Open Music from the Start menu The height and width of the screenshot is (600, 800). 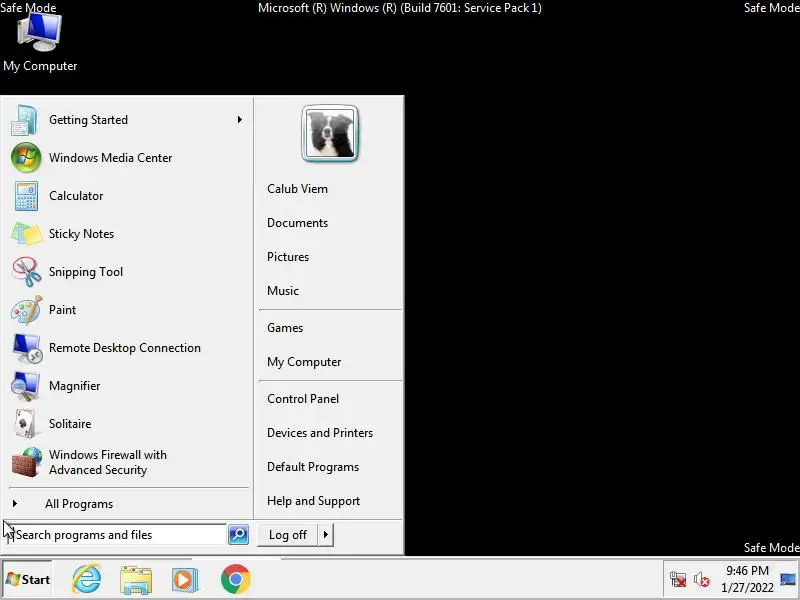[x=283, y=291]
